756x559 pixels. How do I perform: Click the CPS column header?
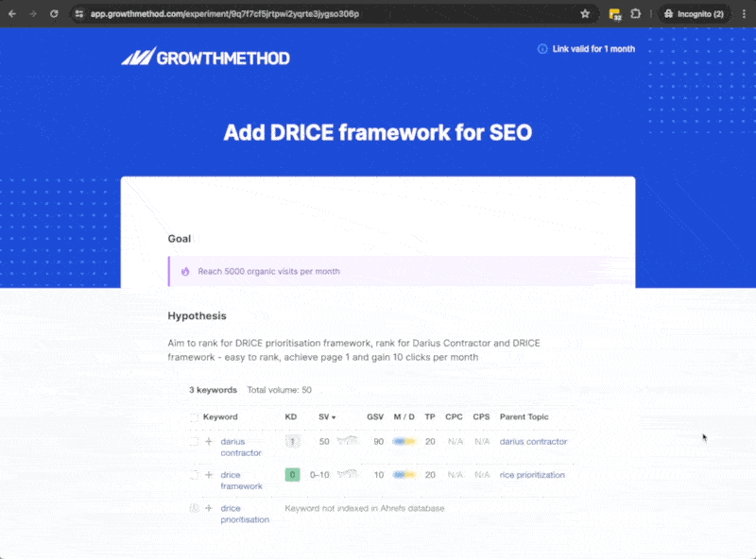[481, 416]
